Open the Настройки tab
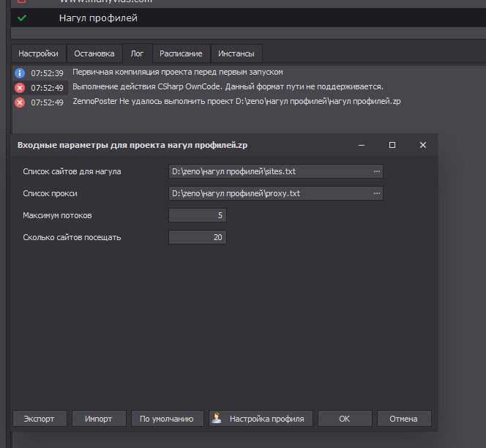This screenshot has height=448, width=486. (38, 53)
